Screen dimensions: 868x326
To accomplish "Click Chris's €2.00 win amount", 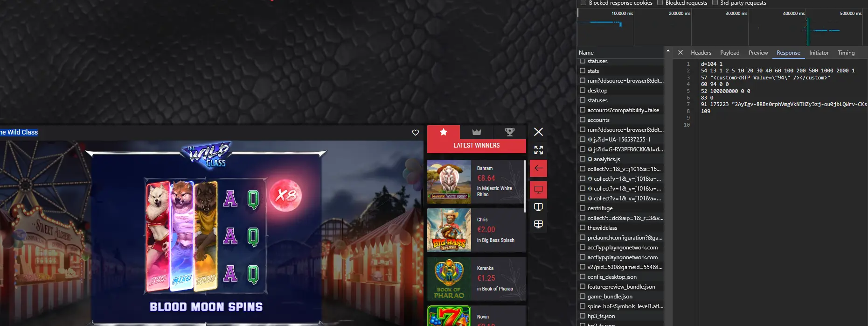I will pos(486,229).
